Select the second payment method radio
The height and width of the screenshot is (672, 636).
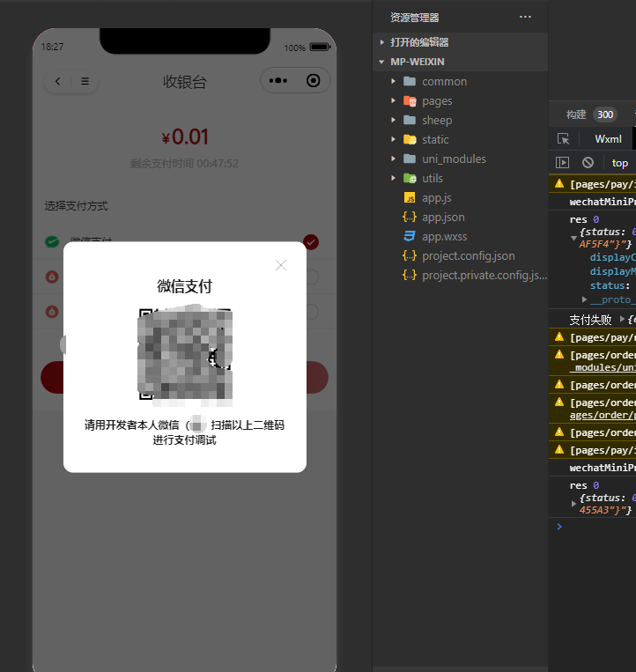pyautogui.click(x=312, y=277)
